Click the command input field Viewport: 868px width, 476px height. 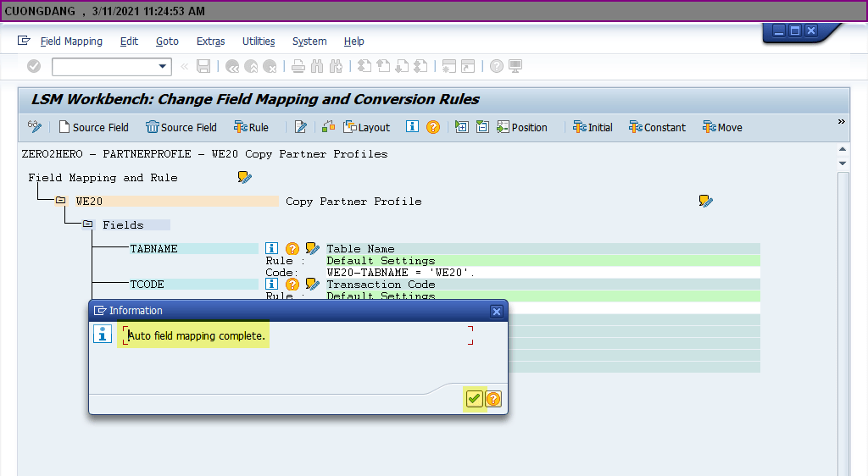[103, 66]
